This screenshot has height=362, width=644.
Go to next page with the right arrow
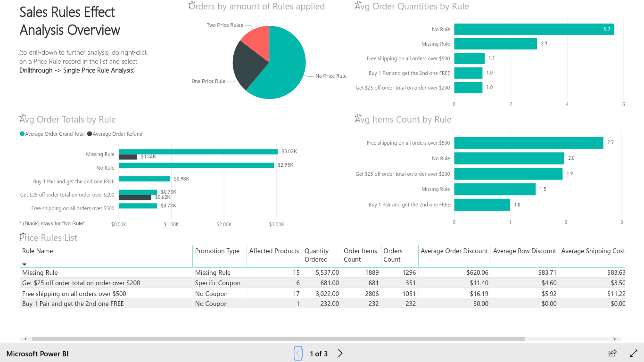click(x=340, y=353)
